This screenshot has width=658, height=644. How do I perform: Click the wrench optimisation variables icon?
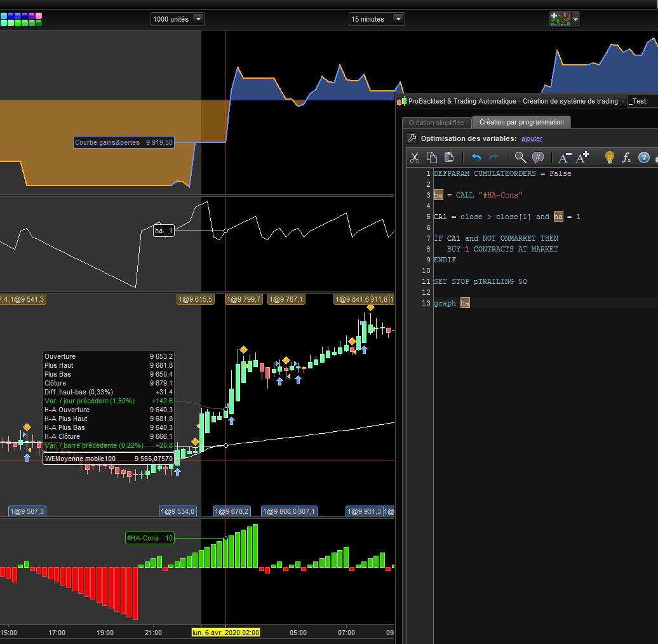[x=412, y=138]
